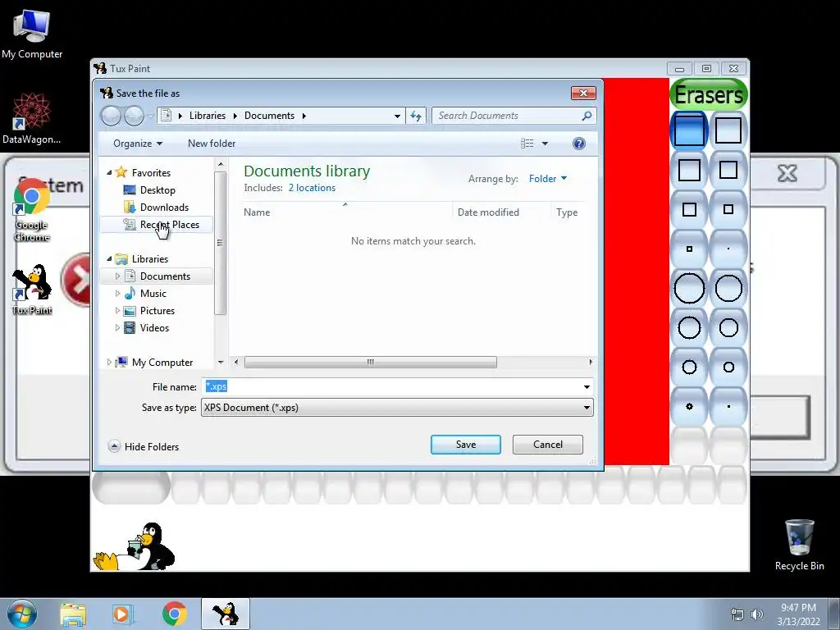The width and height of the screenshot is (840, 630).
Task: Open the dialog help icon
Action: 578,144
